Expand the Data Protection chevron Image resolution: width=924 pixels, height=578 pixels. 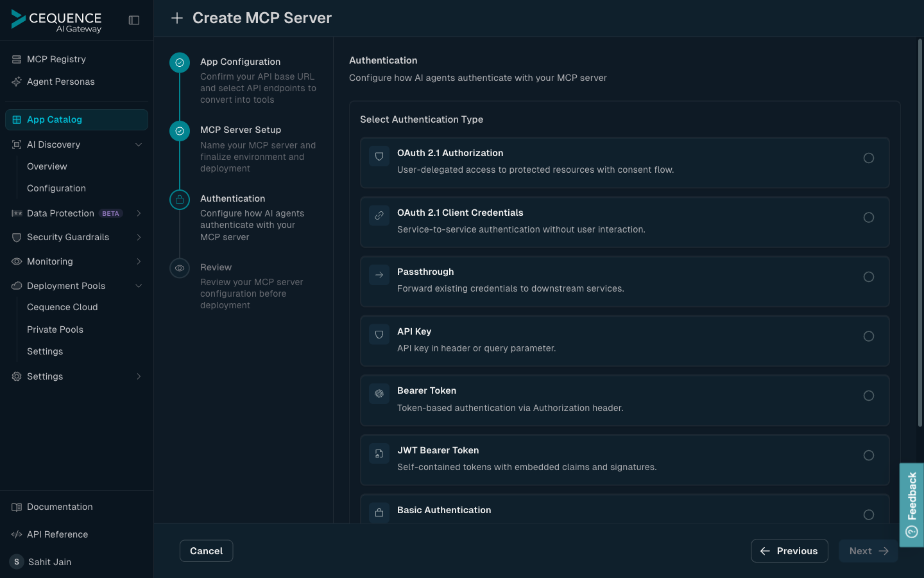(x=139, y=213)
